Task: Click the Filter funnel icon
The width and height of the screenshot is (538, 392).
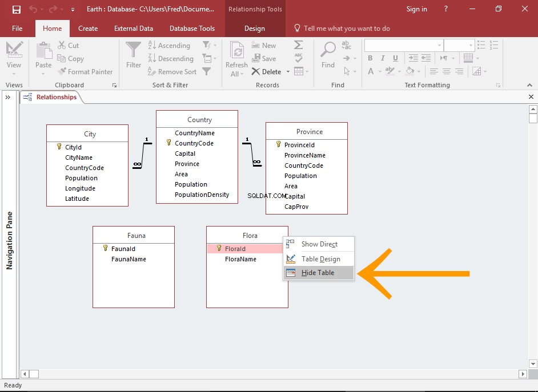Action: [x=133, y=50]
